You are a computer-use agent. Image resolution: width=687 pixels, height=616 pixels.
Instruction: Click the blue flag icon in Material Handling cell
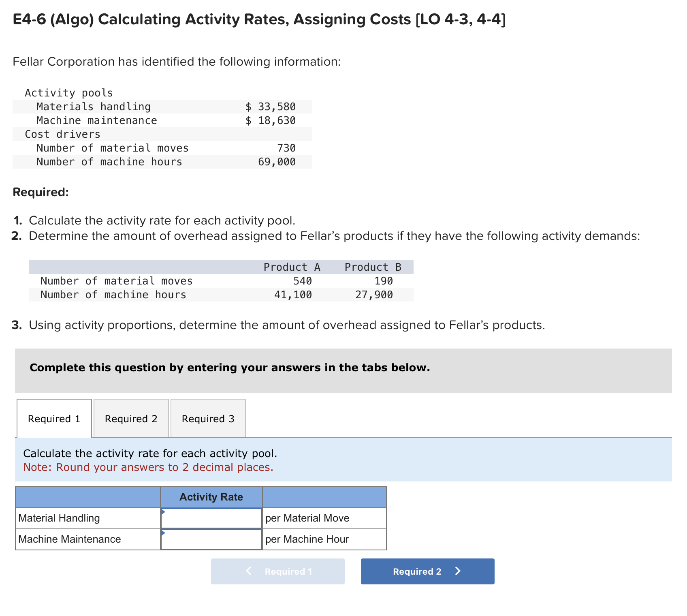164,512
